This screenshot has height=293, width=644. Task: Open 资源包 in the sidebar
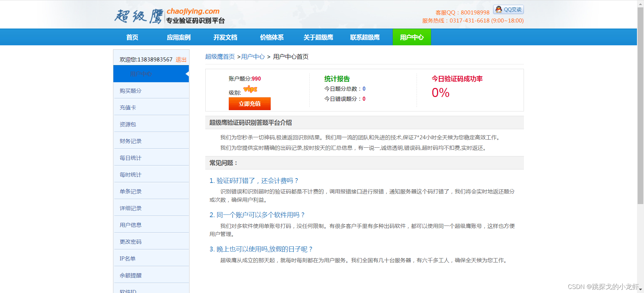pos(151,124)
